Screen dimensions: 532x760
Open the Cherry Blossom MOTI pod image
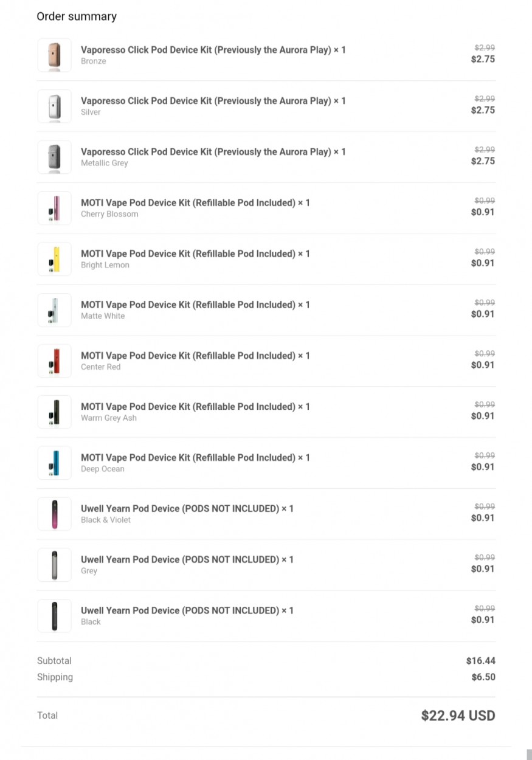point(54,209)
